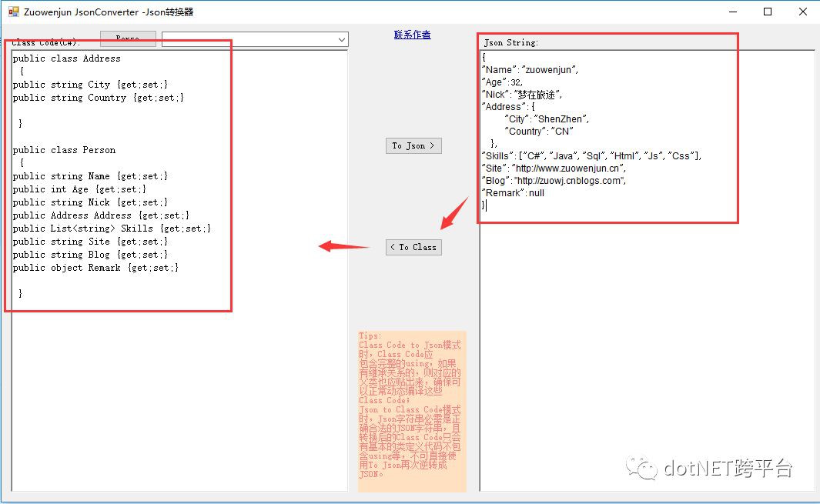Click the JSON "Site" URL line
Screen dimensions: 820x504
coord(554,169)
